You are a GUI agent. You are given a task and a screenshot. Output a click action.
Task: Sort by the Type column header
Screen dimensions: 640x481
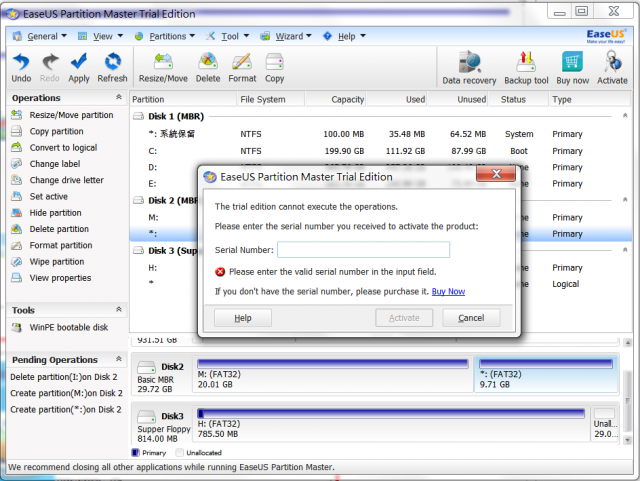point(589,99)
